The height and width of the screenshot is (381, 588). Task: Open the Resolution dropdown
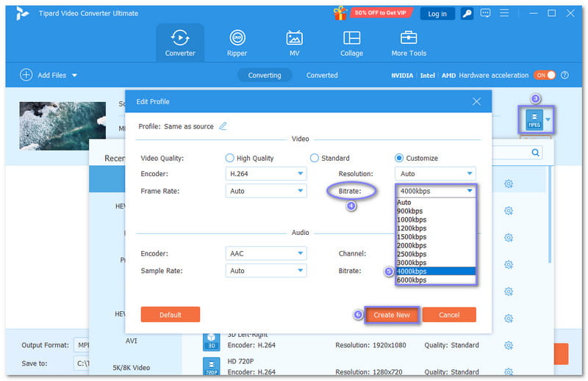(x=435, y=174)
